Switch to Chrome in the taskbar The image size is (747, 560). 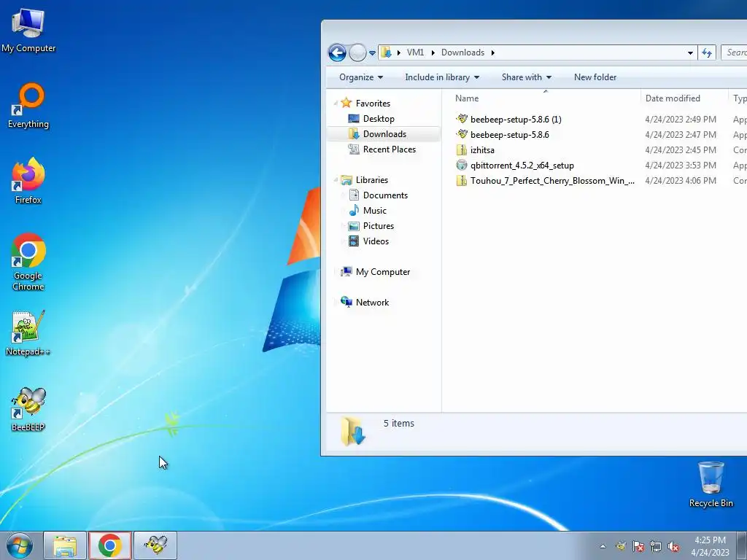tap(110, 545)
